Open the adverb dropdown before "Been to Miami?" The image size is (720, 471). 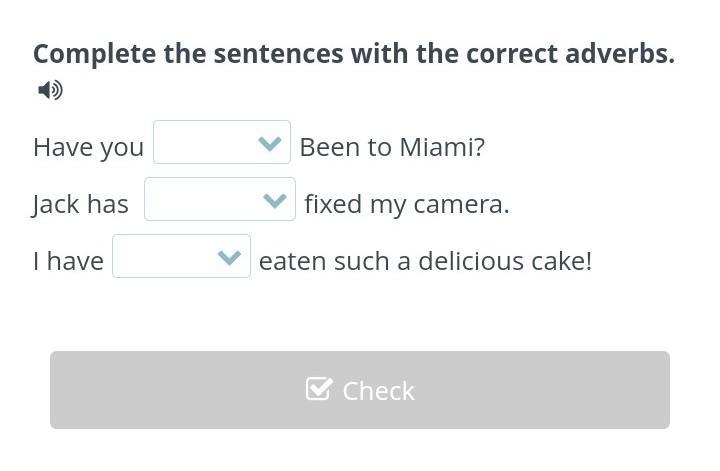click(x=221, y=143)
